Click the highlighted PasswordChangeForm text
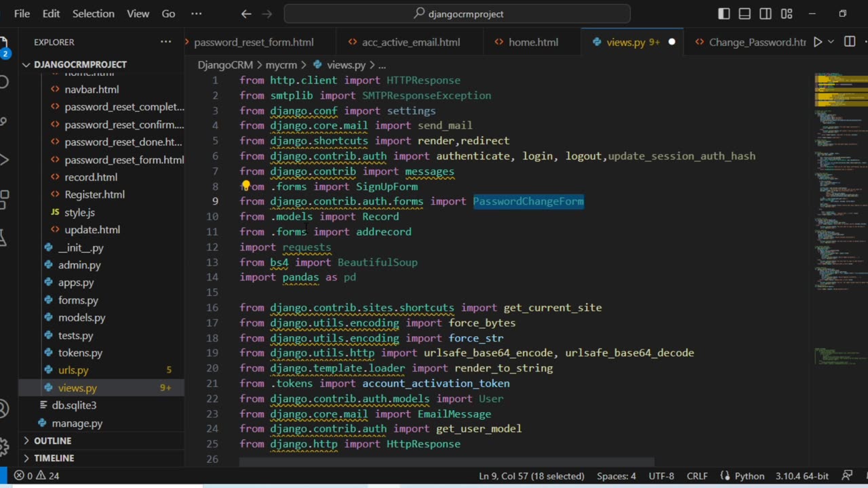Viewport: 868px width, 488px height. [x=528, y=201]
